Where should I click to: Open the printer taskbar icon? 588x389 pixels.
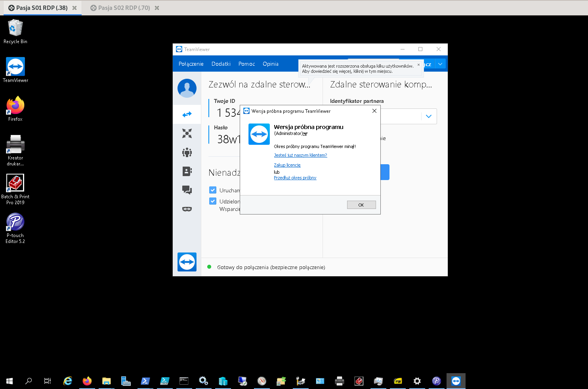[340, 381]
